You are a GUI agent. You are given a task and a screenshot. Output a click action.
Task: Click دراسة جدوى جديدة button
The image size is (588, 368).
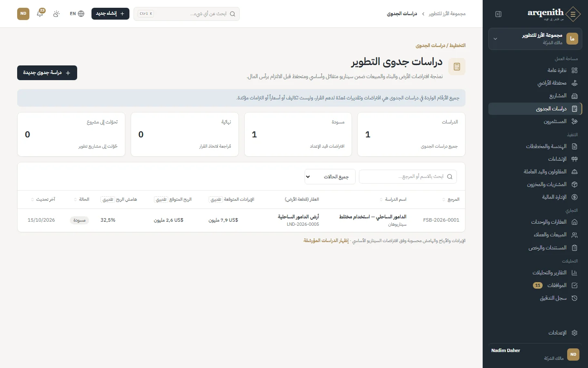point(47,73)
